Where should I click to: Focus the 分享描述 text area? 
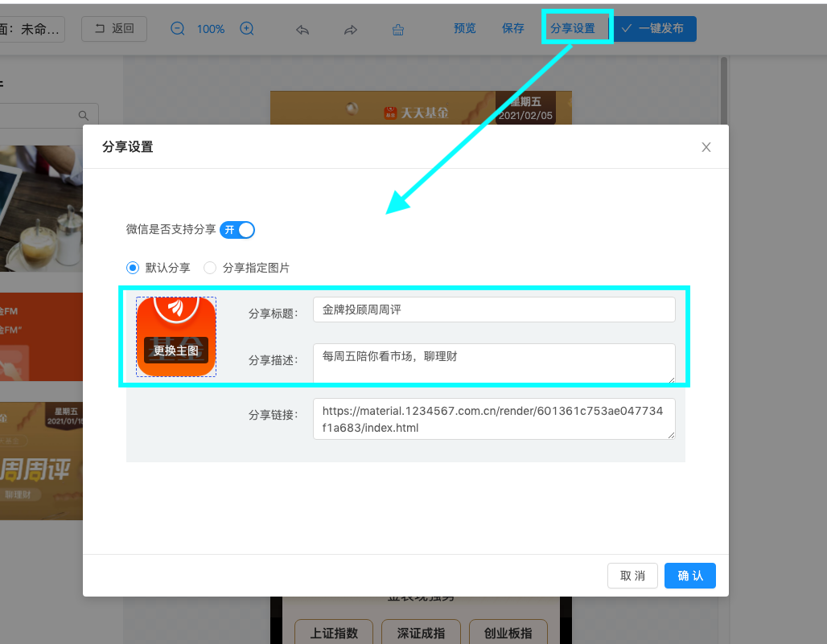point(494,363)
